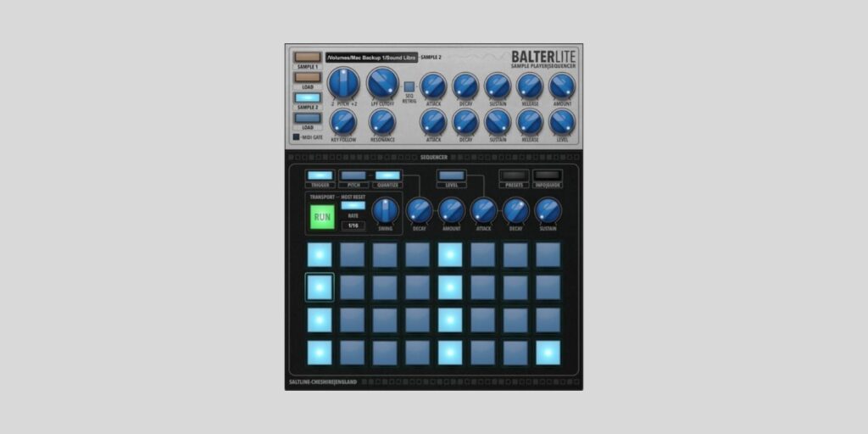
Task: Toggle the eighth pad in row one
Action: pyautogui.click(x=548, y=254)
